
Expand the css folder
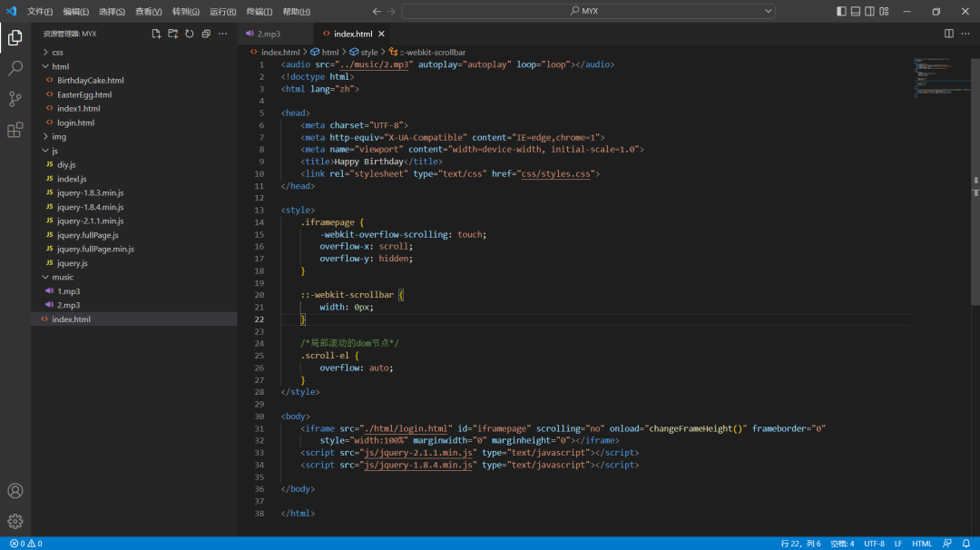click(56, 53)
